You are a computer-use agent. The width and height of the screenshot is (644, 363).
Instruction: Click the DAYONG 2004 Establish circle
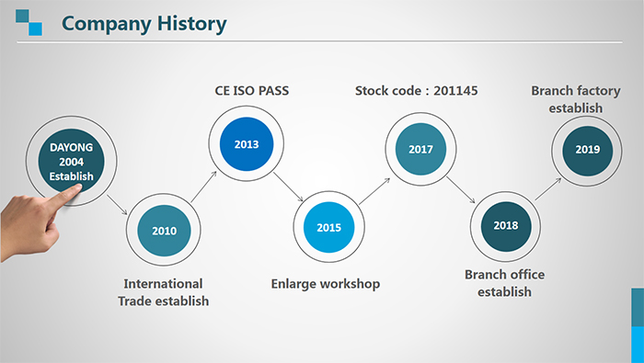[x=72, y=161]
